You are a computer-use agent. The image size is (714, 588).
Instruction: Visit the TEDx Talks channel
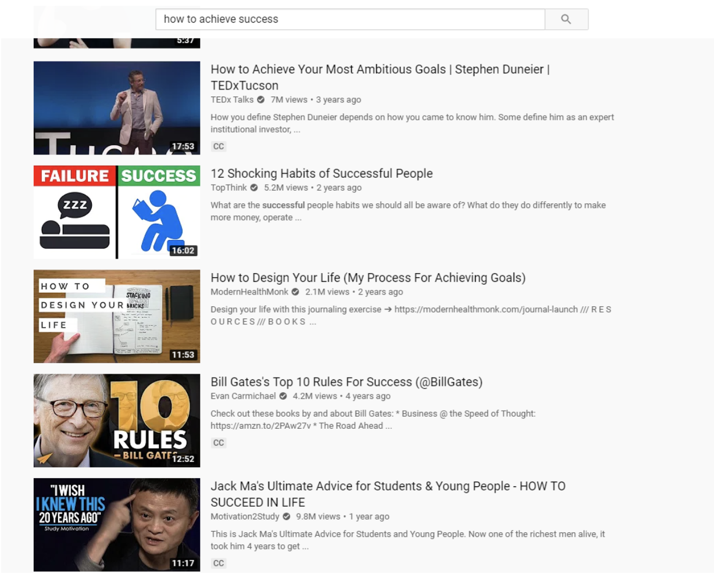tap(232, 99)
